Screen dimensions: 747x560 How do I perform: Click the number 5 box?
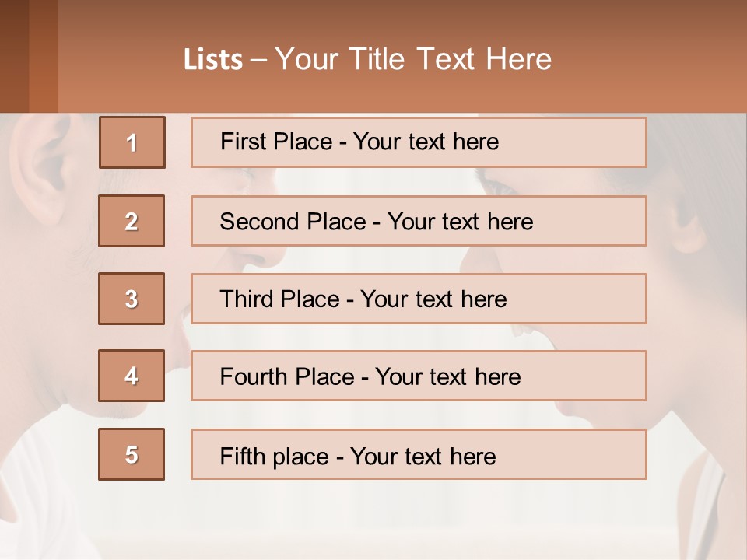click(132, 454)
